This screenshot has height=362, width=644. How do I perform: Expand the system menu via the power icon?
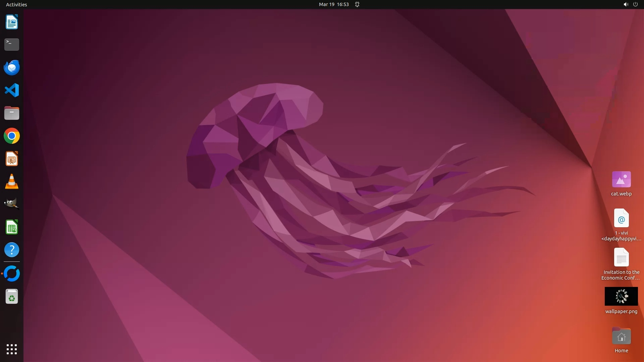pos(635,4)
